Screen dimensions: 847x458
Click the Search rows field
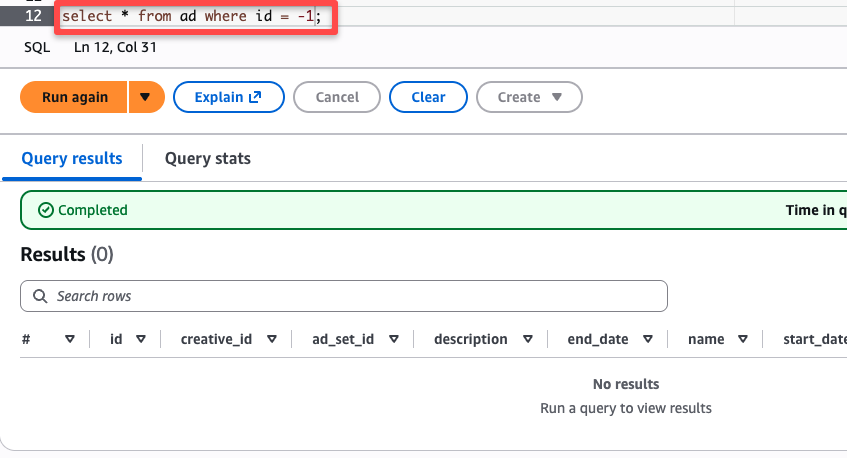pos(344,296)
